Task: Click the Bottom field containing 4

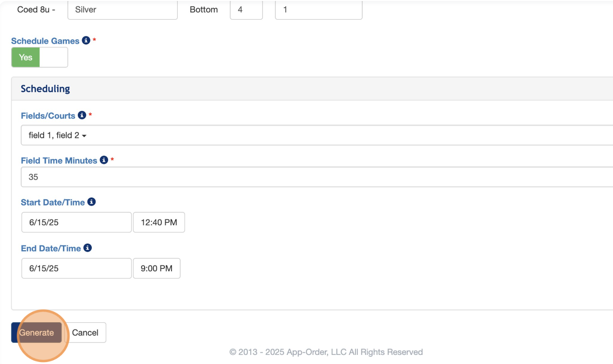Action: 246,10
